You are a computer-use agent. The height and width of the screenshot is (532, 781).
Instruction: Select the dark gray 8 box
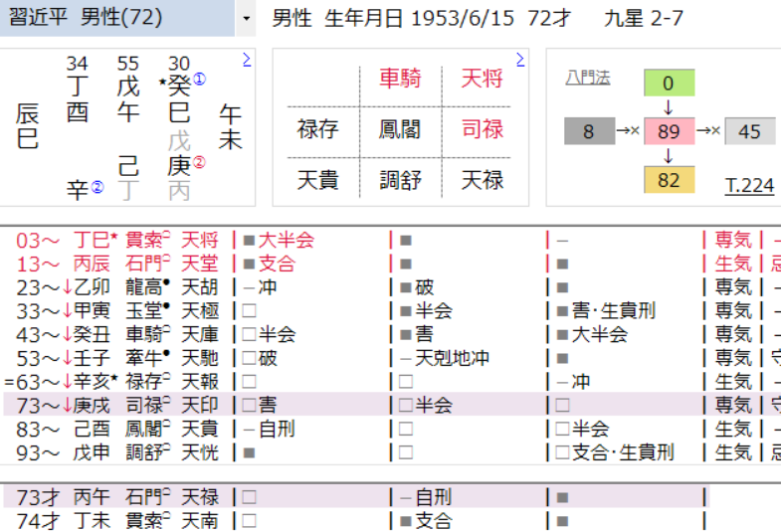pyautogui.click(x=589, y=131)
